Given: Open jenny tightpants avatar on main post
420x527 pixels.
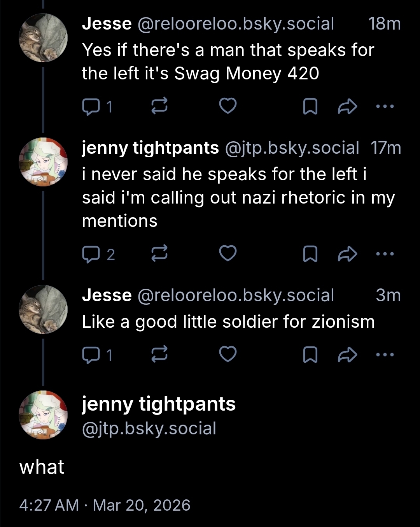Looking at the screenshot, I should (43, 415).
